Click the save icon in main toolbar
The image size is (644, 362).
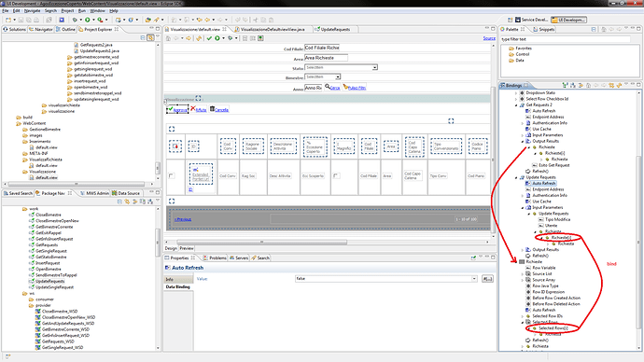21,20
